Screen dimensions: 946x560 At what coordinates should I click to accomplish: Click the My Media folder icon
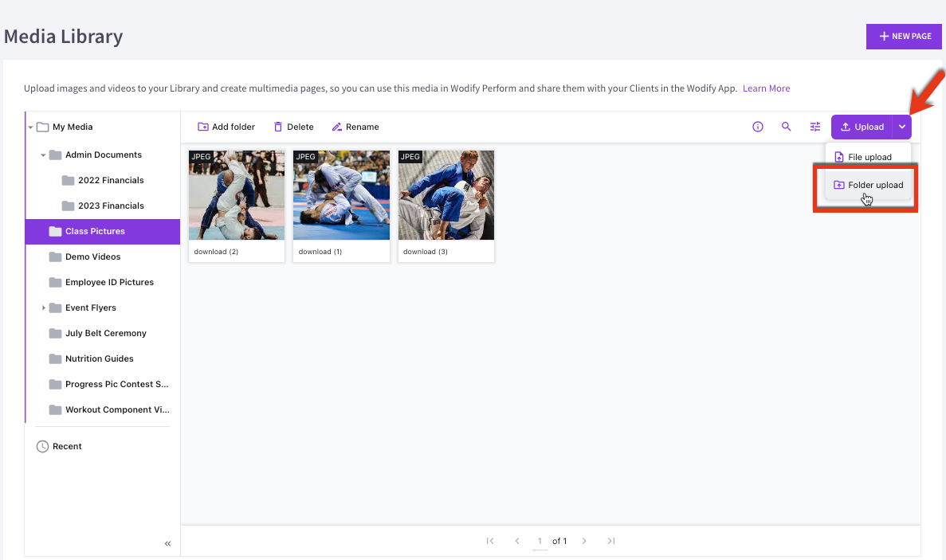(x=42, y=127)
